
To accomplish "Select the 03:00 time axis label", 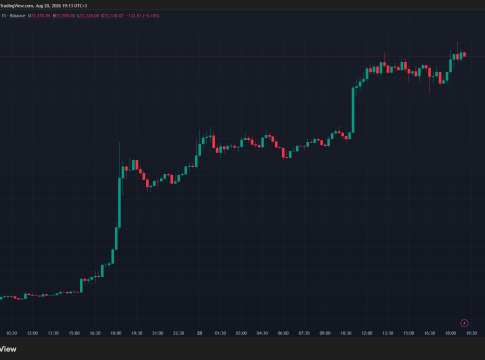I will coord(241,333).
